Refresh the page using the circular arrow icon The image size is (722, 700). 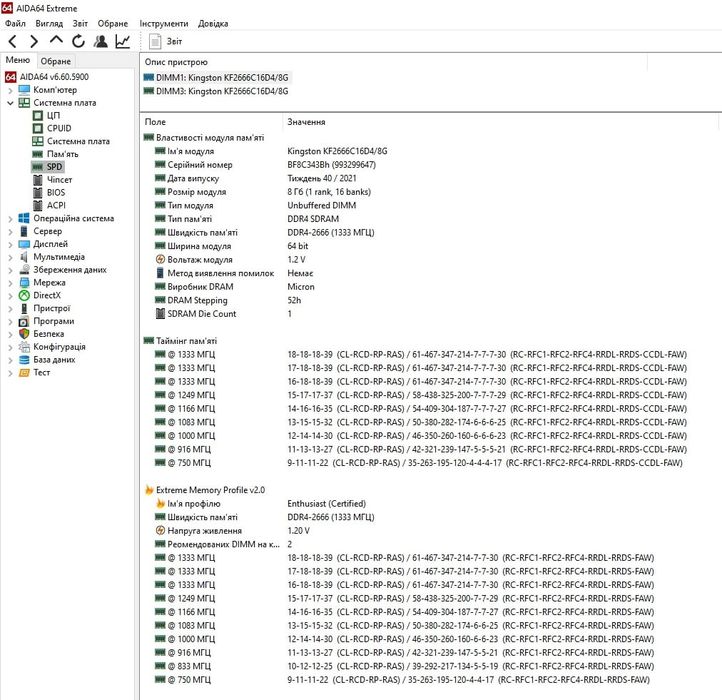[x=78, y=41]
